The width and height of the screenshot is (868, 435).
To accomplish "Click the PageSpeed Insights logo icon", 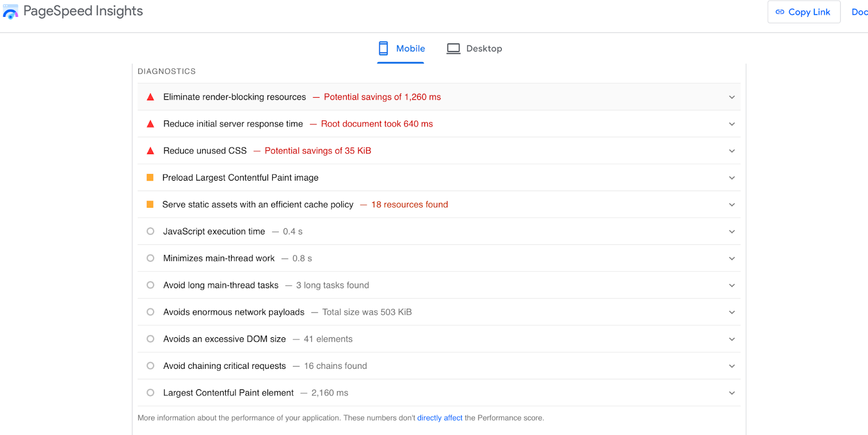I will [x=10, y=11].
